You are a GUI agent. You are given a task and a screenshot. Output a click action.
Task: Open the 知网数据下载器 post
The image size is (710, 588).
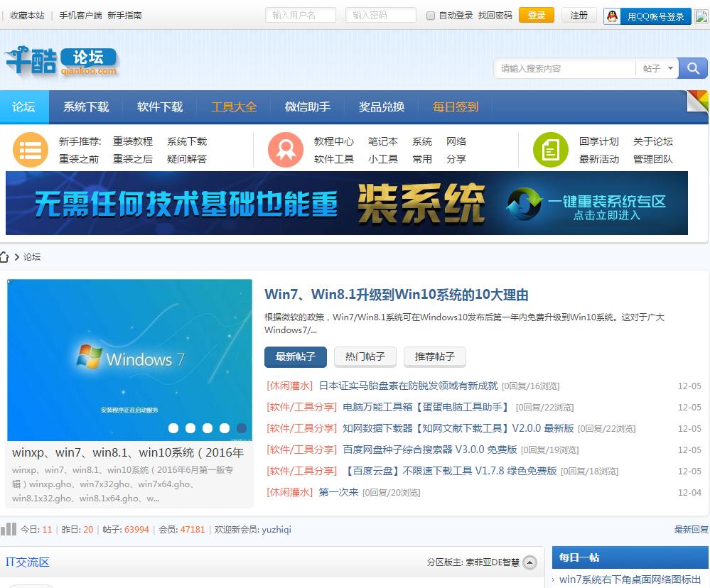(458, 428)
